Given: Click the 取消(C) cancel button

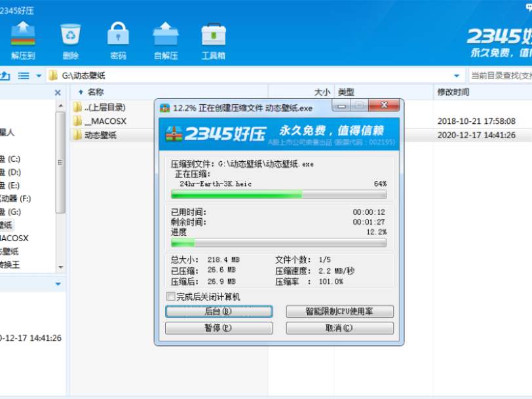Looking at the screenshot, I should [339, 328].
